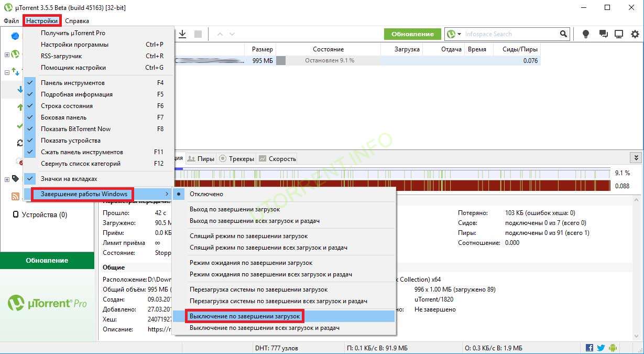
Task: Select 'Выключение по завершении всех загрузок и раздач'
Action: 285,328
